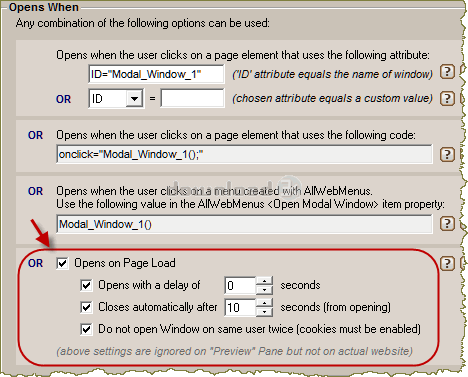Select the onclick="Modal_Window_1();" code field
Viewport: 468px width, 377px height.
pyautogui.click(x=244, y=154)
